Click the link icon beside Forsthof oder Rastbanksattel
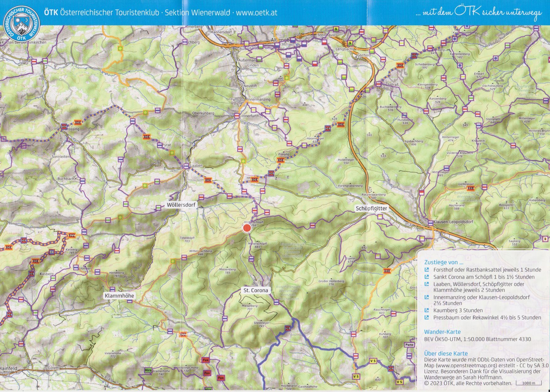 426,270
